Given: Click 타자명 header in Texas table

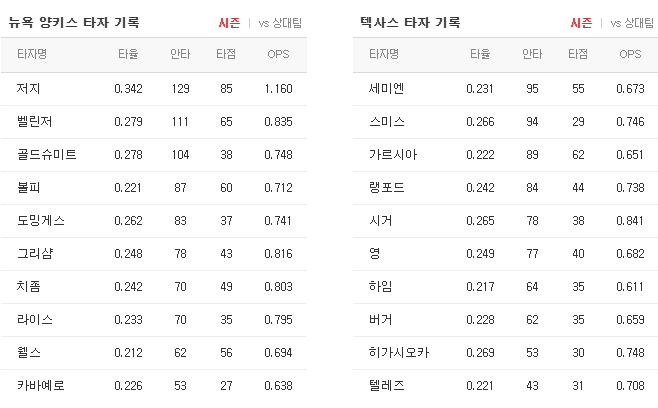Looking at the screenshot, I should 384,54.
